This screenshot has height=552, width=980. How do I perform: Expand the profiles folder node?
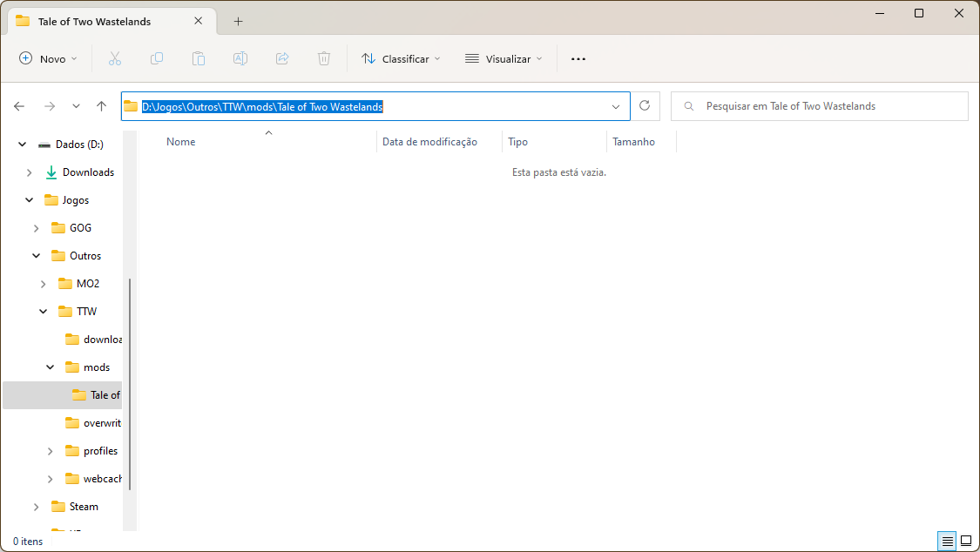(50, 451)
